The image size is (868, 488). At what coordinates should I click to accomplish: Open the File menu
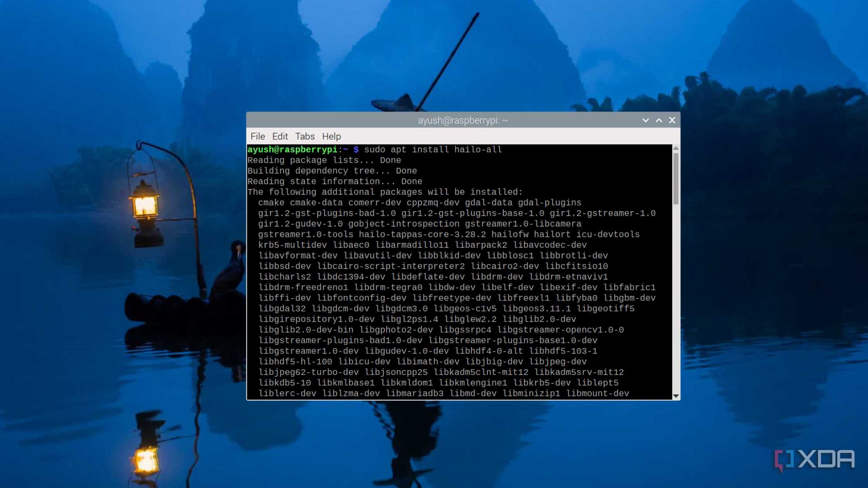[x=258, y=136]
